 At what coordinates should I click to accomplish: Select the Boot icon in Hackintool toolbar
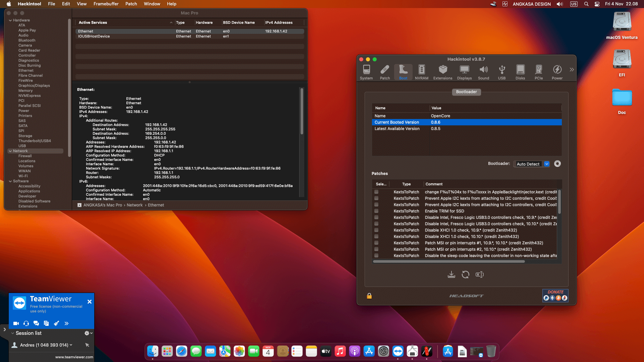point(403,72)
